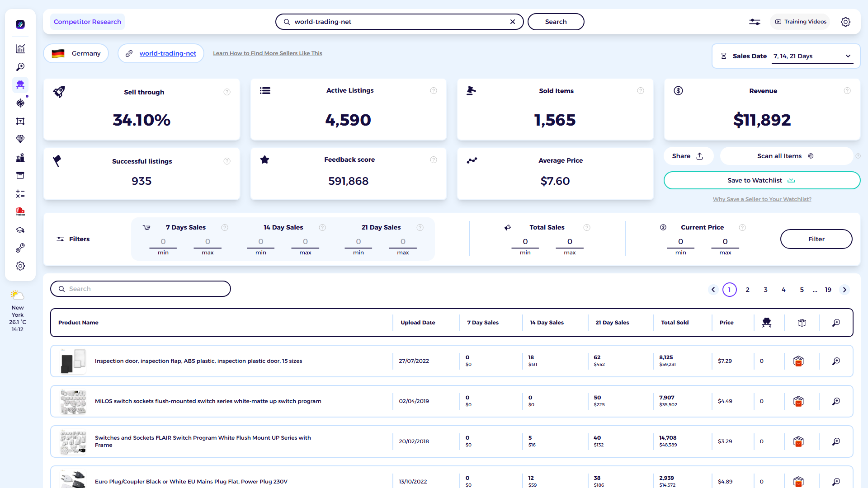Click help icon on Revenue card
The image size is (868, 488).
tap(847, 91)
